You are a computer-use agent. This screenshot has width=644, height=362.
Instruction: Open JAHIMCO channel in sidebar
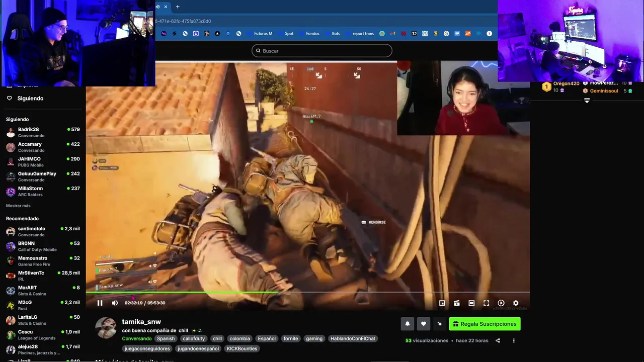(x=43, y=161)
